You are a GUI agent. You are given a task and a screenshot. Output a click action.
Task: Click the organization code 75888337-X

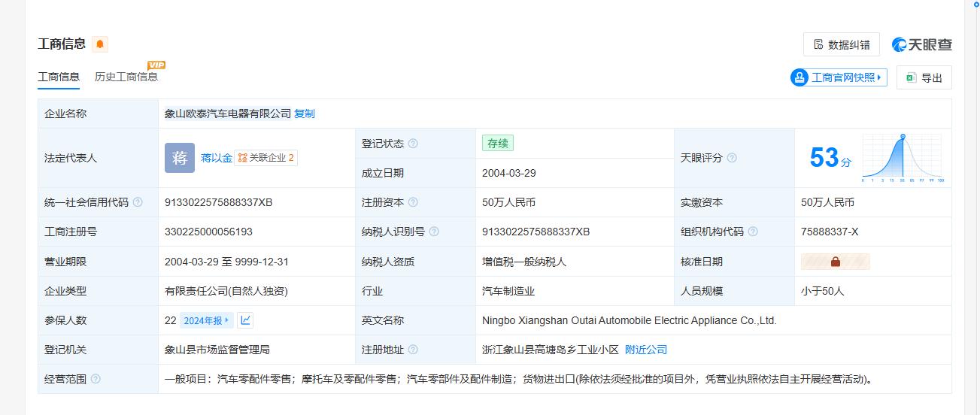(830, 232)
